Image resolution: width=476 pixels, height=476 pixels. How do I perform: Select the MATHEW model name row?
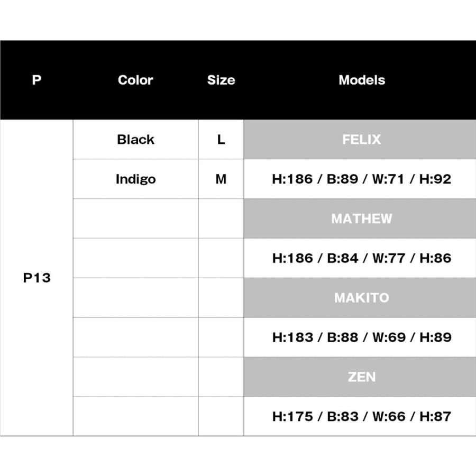pos(362,218)
